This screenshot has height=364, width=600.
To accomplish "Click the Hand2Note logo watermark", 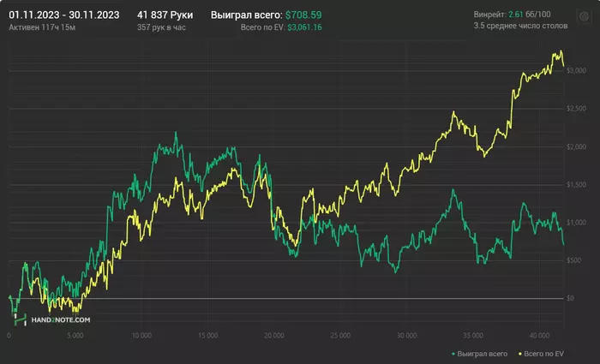I will pos(56,318).
